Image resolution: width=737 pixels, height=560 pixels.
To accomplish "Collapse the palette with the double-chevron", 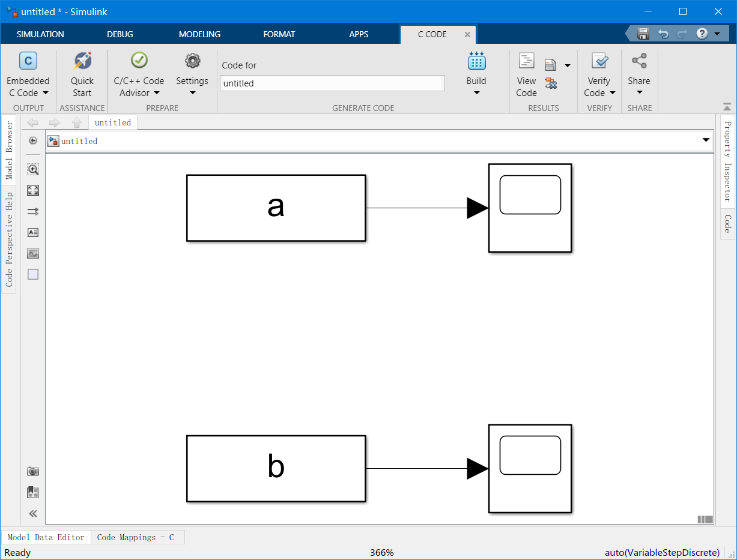I will click(33, 513).
